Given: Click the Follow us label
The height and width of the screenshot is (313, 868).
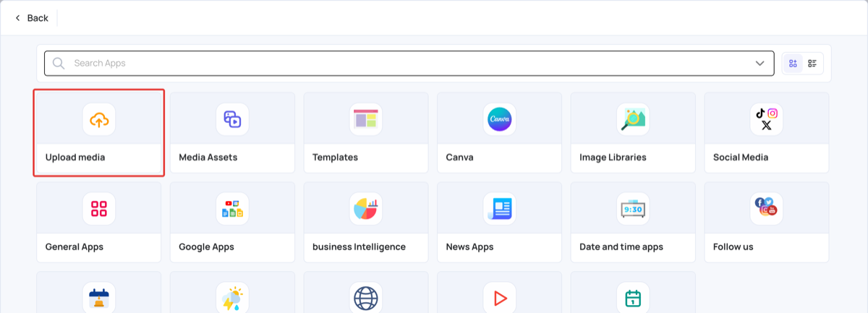Looking at the screenshot, I should pos(733,246).
